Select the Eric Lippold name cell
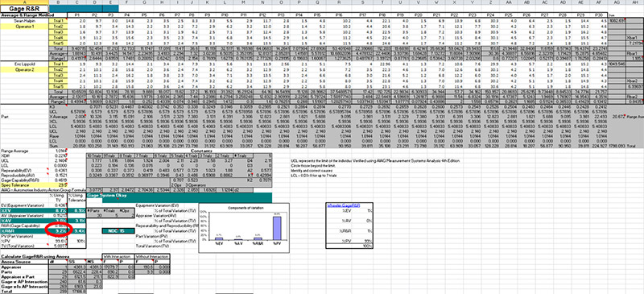The width and height of the screenshot is (644, 294). pos(24,64)
